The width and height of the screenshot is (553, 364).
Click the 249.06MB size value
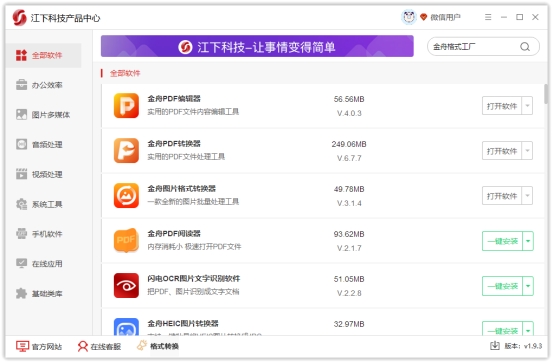point(349,144)
